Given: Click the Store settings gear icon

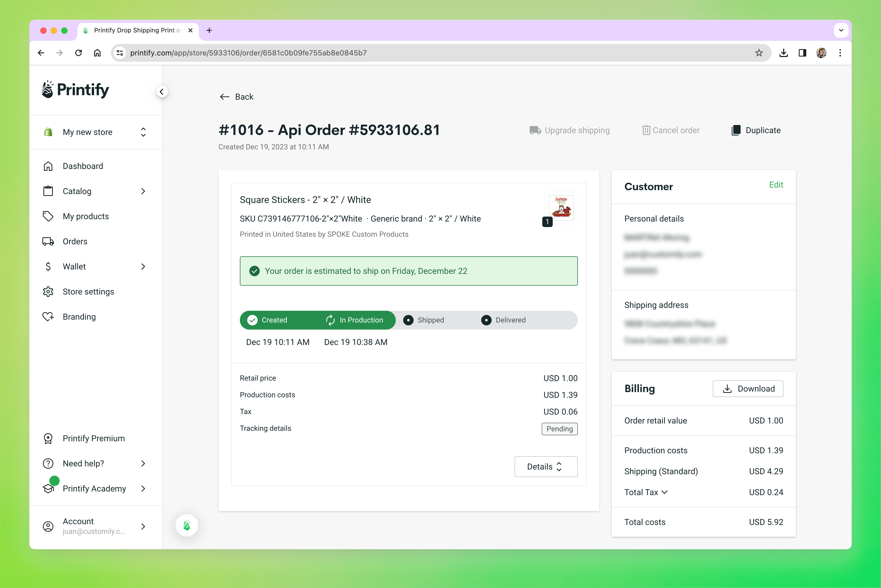Looking at the screenshot, I should 48,292.
